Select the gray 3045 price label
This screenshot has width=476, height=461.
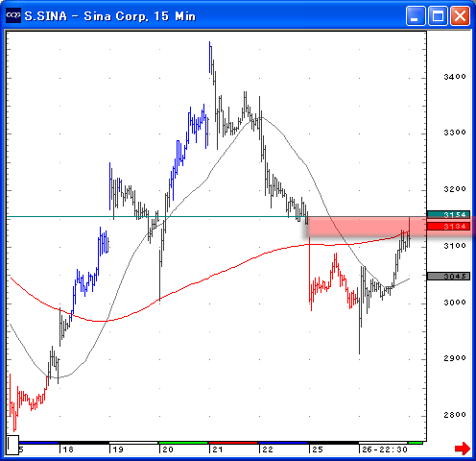tap(448, 276)
